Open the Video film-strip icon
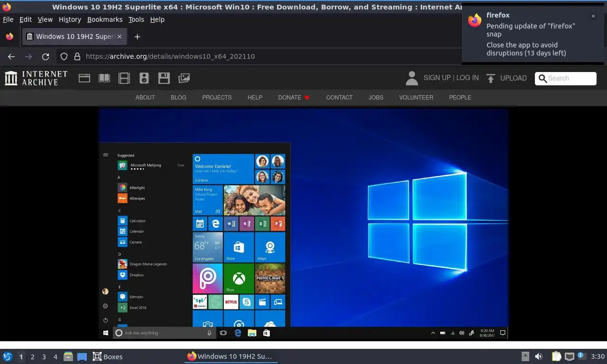 point(124,78)
